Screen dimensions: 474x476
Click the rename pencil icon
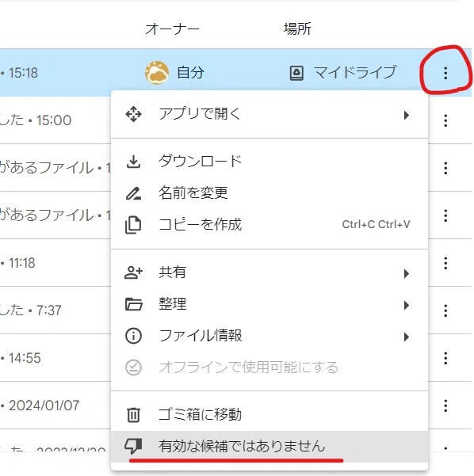tap(133, 193)
